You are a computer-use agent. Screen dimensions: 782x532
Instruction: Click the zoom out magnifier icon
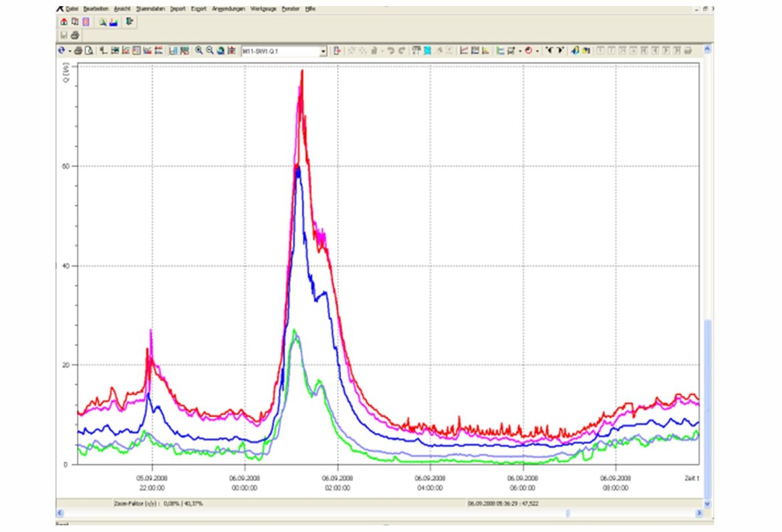tap(210, 51)
